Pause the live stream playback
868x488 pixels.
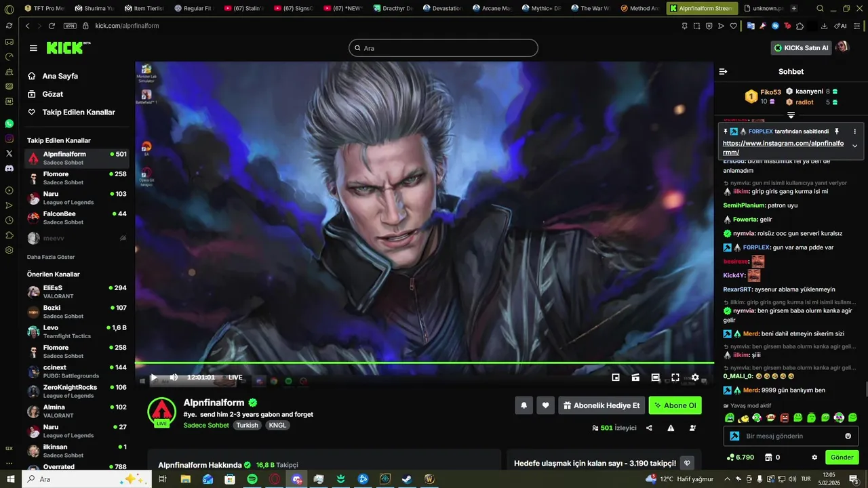[154, 378]
